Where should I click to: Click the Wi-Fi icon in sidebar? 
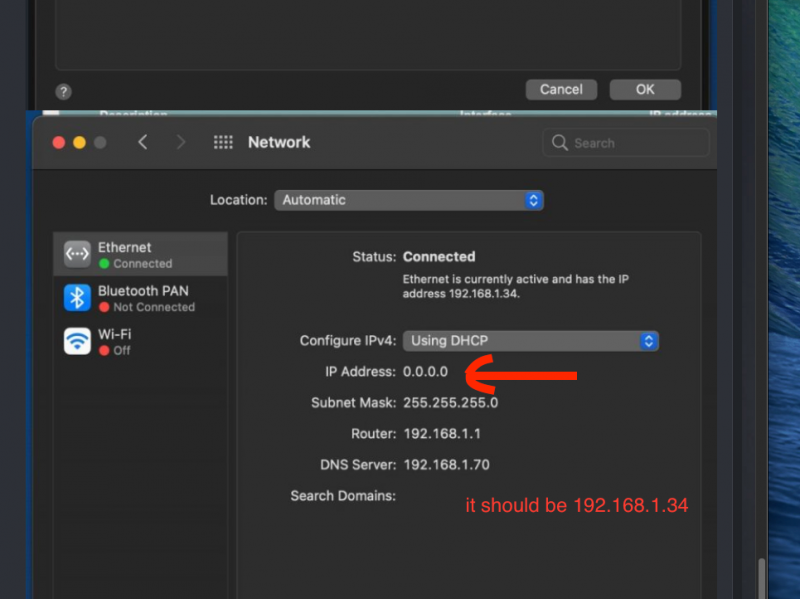pyautogui.click(x=77, y=341)
